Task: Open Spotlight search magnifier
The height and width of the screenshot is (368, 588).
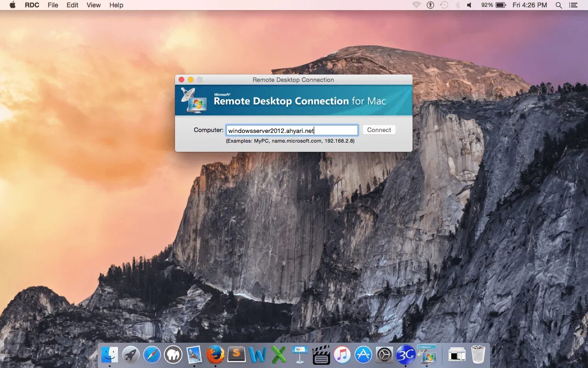Action: coord(559,5)
